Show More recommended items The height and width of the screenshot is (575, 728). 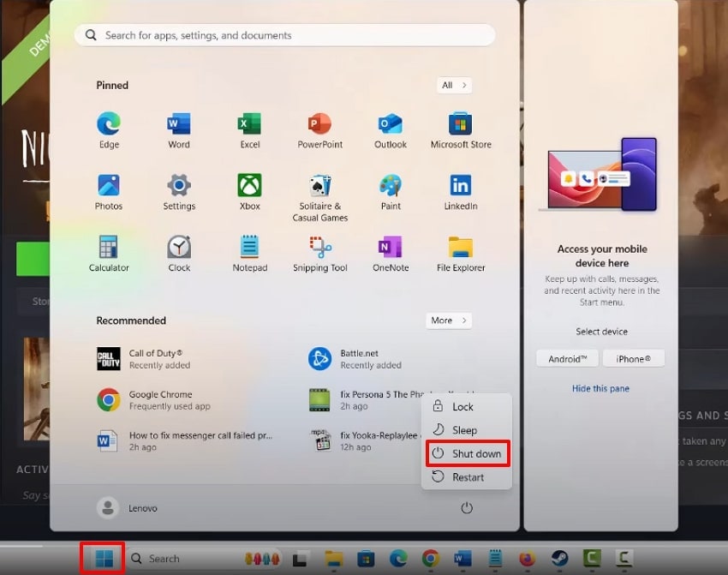(x=448, y=320)
